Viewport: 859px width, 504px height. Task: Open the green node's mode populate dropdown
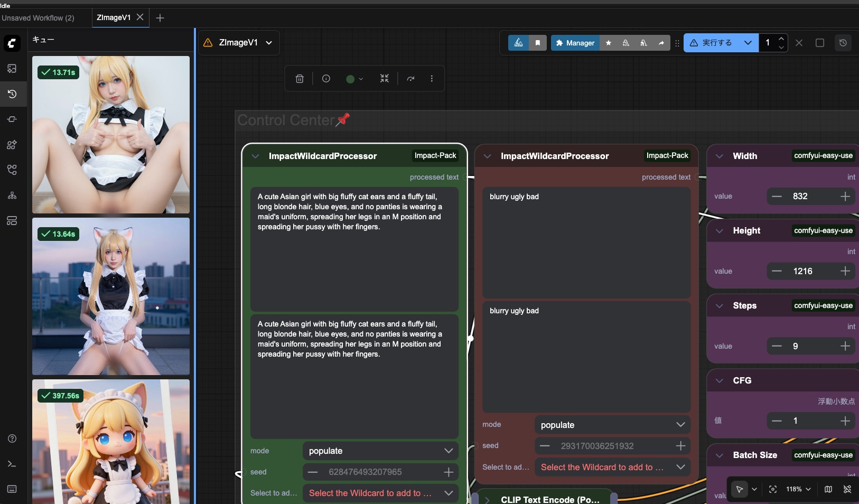380,451
